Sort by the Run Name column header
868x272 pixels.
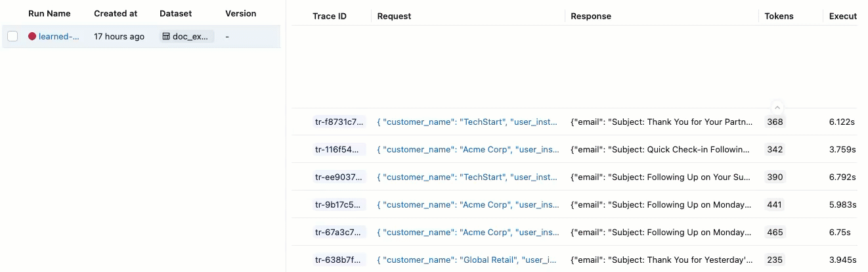[49, 13]
